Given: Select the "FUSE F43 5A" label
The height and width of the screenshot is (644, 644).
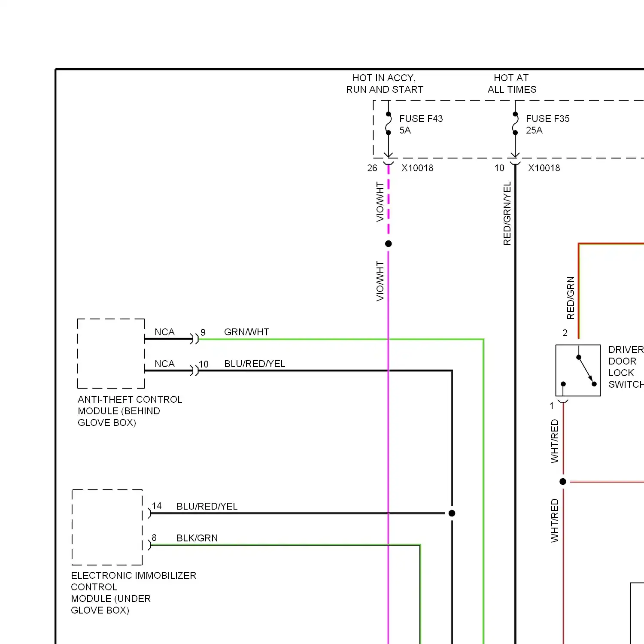Looking at the screenshot, I should [421, 124].
